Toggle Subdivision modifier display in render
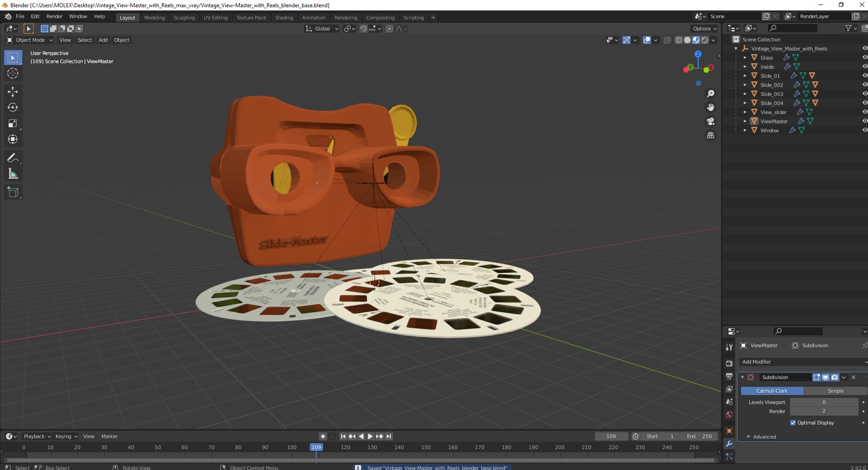868x470 pixels. click(835, 377)
